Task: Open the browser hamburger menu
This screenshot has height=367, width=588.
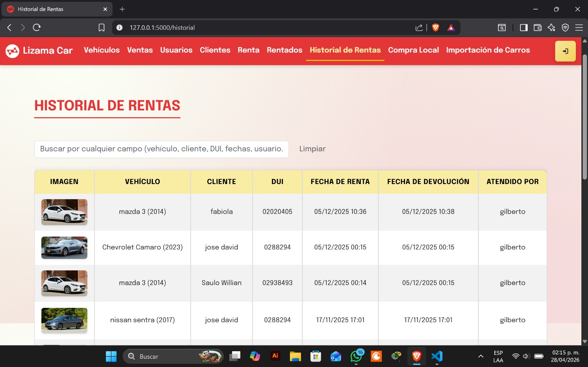Action: [x=579, y=28]
